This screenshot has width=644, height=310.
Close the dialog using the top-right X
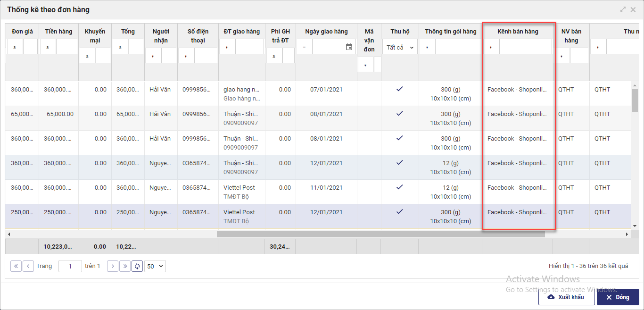633,9
